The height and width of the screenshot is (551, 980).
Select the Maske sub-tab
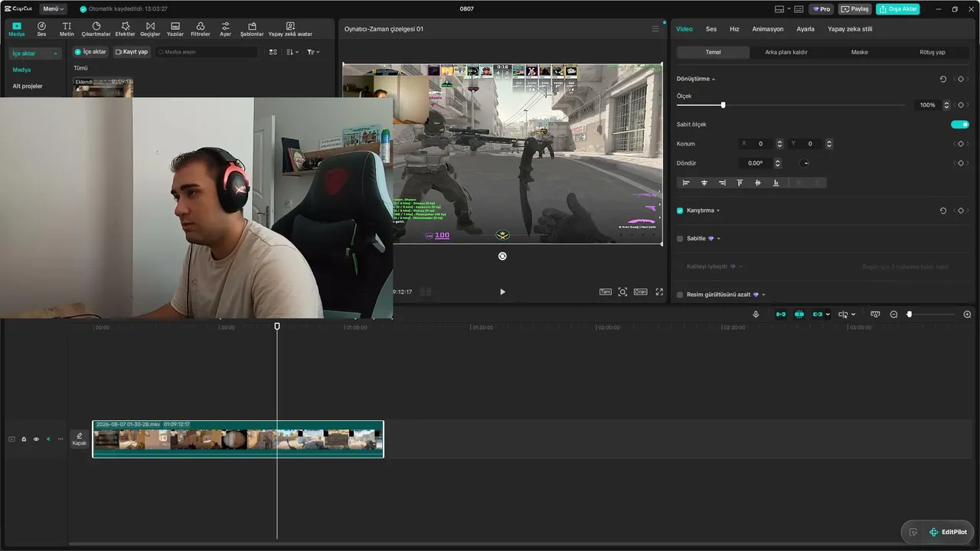[860, 52]
